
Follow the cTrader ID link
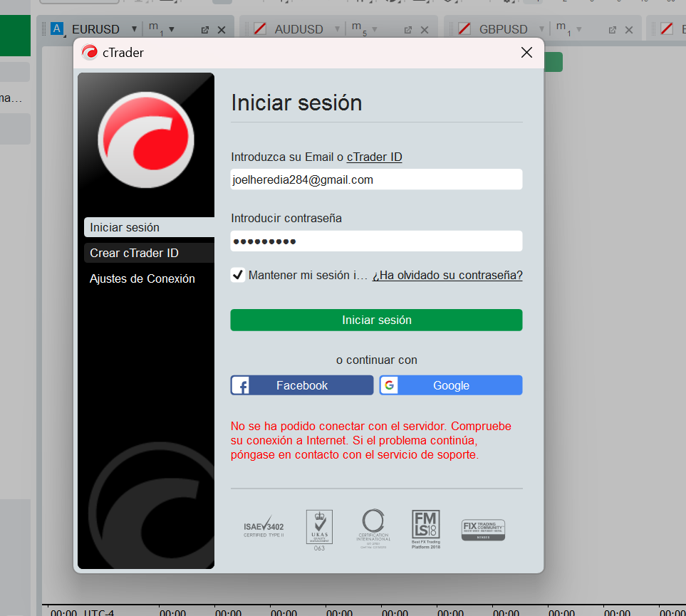[x=374, y=157]
